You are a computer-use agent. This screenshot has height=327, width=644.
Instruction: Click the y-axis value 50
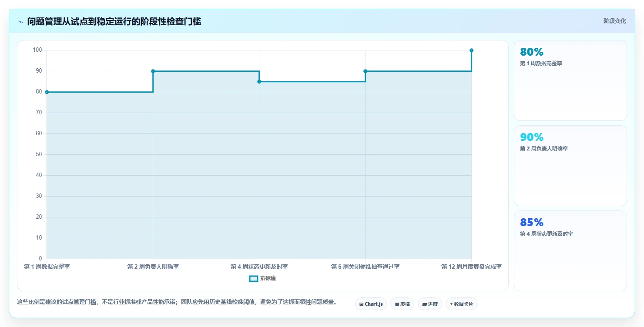[39, 154]
